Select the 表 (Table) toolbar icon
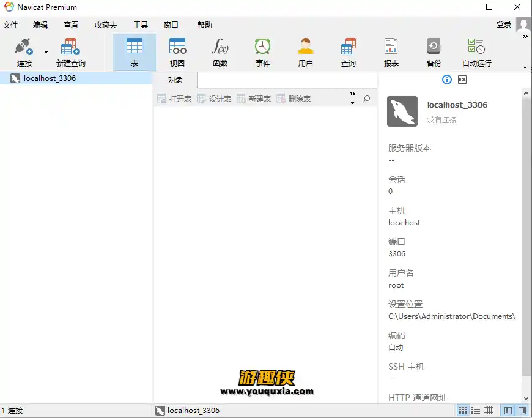The height and width of the screenshot is (418, 532). tap(135, 52)
